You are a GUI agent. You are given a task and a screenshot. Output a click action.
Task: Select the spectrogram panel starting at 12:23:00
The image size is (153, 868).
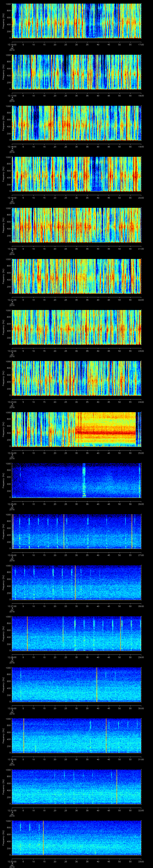coord(77,378)
